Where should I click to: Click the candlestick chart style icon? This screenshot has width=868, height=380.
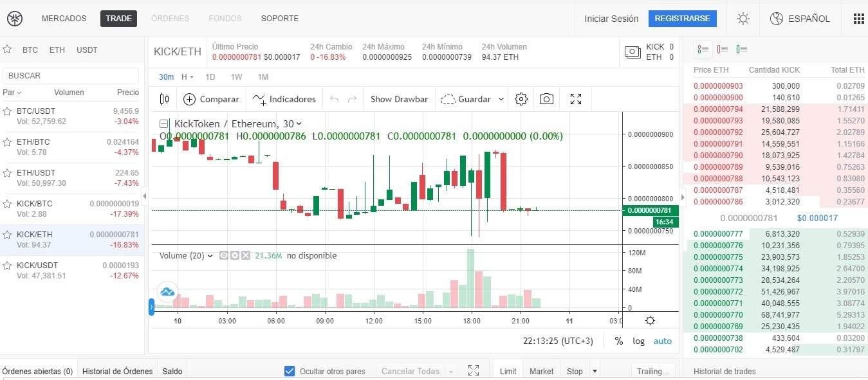click(164, 99)
